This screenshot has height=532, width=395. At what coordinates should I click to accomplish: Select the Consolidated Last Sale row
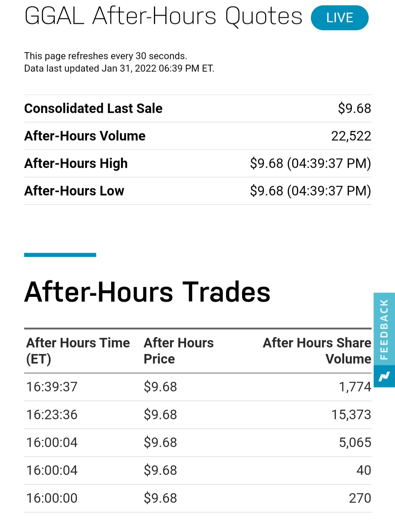click(198, 108)
